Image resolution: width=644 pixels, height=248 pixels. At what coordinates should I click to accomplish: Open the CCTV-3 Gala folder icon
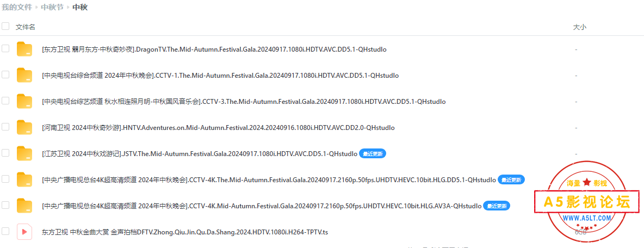point(24,101)
